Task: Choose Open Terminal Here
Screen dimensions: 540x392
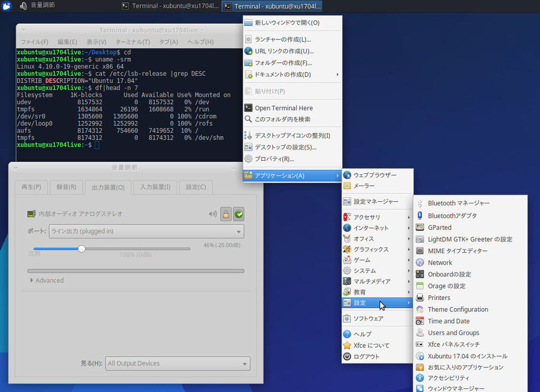Action: click(x=292, y=108)
